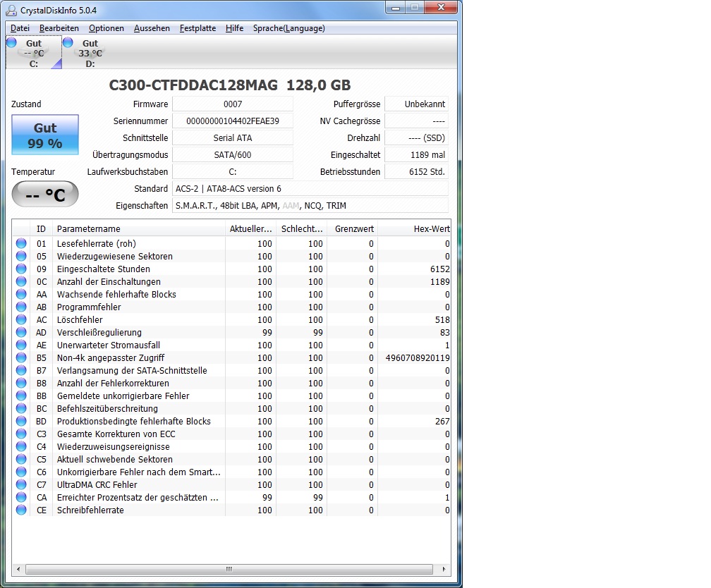The width and height of the screenshot is (711, 588).
Task: Click the -- °C temperature button
Action: tap(45, 195)
